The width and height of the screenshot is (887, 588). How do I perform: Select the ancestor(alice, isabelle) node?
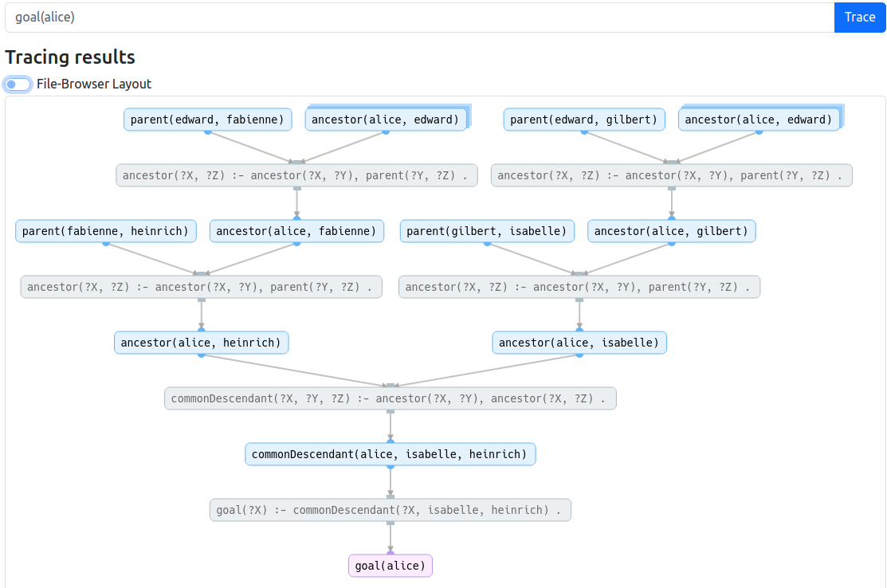579,343
